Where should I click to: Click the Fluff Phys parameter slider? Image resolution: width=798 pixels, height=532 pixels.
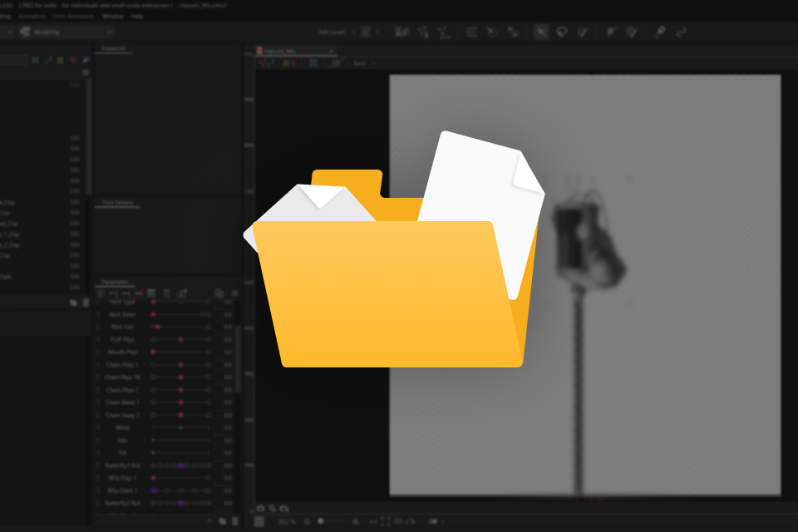180,339
